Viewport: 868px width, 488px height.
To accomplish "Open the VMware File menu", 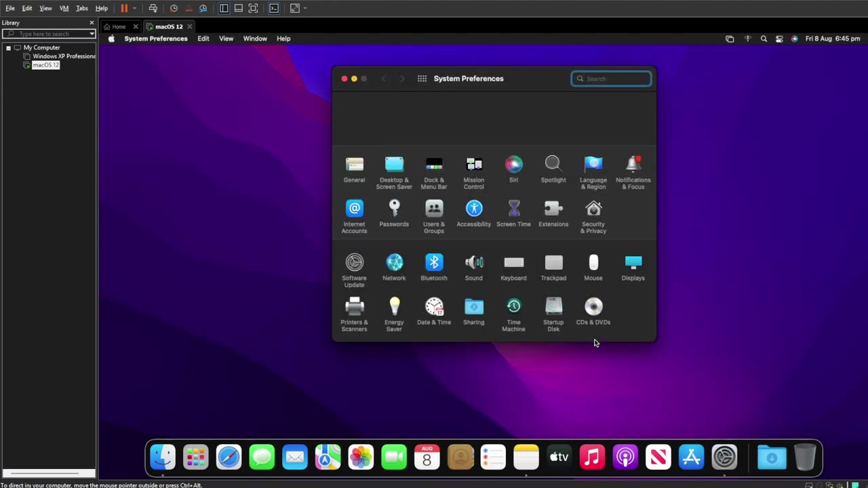I will 10,8.
